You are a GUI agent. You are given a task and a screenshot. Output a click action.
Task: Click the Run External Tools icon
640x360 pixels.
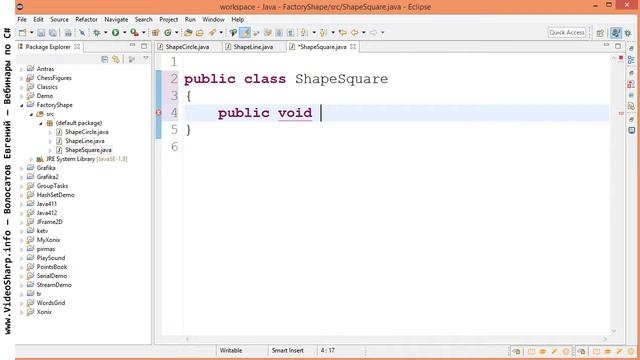coord(135,33)
